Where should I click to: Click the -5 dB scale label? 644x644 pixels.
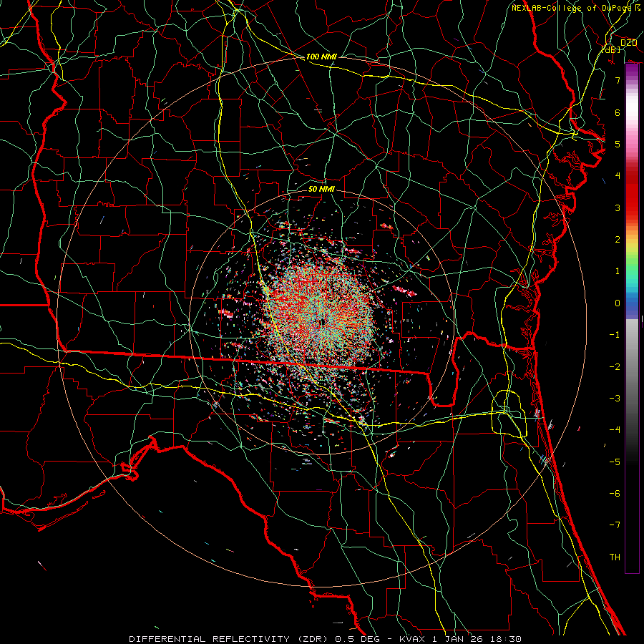click(615, 462)
